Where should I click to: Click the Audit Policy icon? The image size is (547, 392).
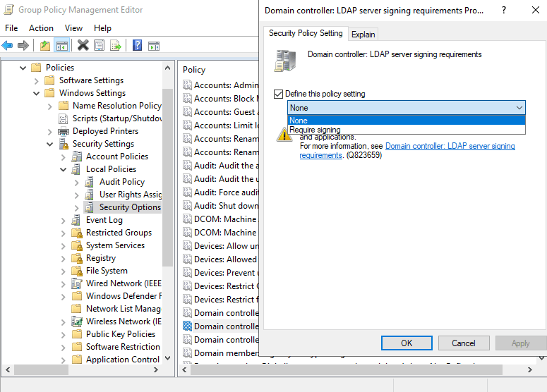pyautogui.click(x=90, y=182)
